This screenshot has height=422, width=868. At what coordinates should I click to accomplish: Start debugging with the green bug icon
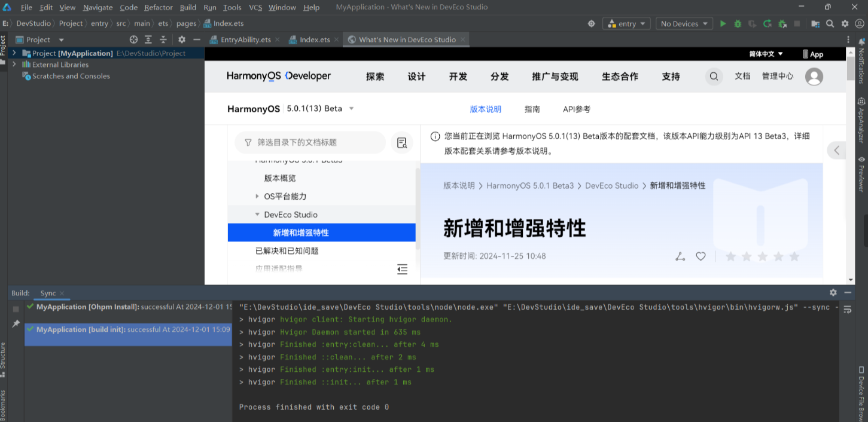pyautogui.click(x=738, y=24)
